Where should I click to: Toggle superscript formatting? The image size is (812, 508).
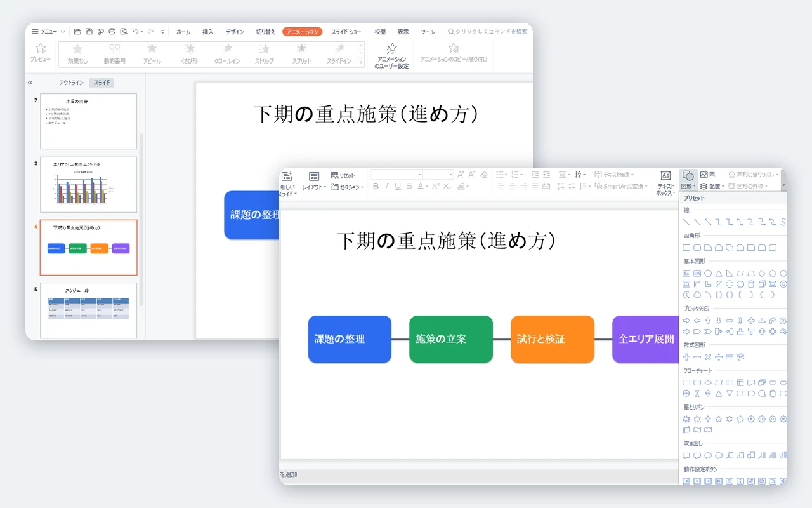[436, 186]
